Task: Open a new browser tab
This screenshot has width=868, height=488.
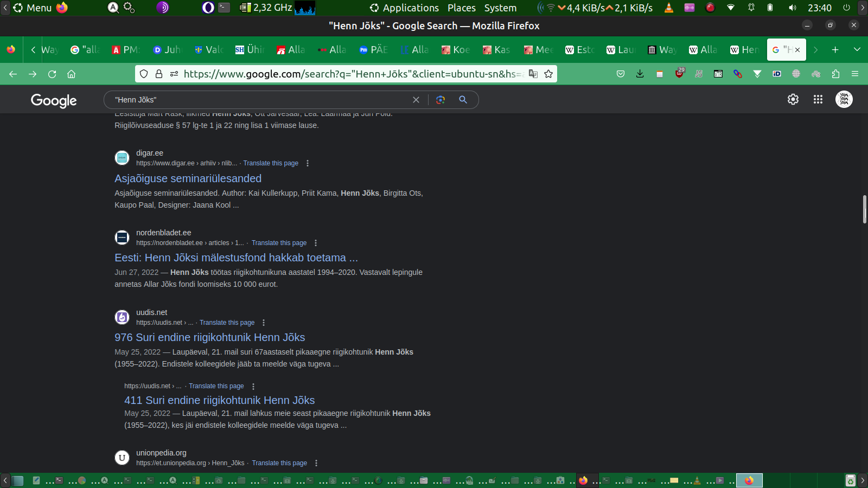Action: 835,50
